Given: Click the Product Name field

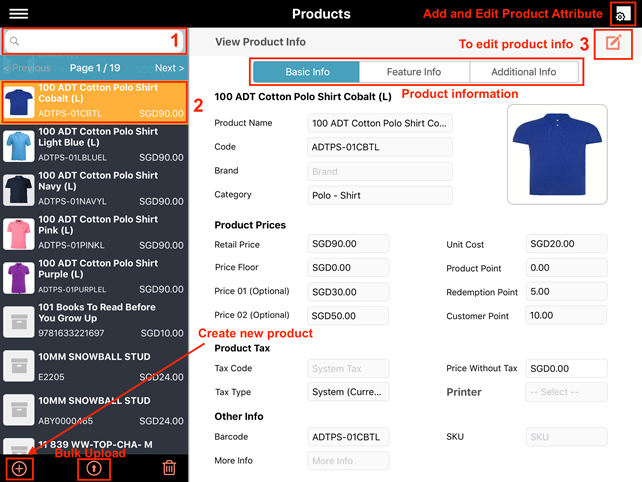Looking at the screenshot, I should pos(380,123).
